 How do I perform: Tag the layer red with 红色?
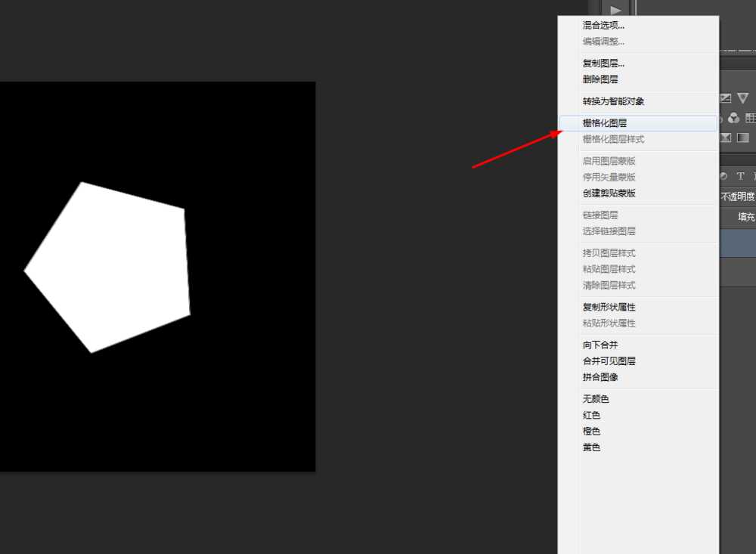point(591,414)
